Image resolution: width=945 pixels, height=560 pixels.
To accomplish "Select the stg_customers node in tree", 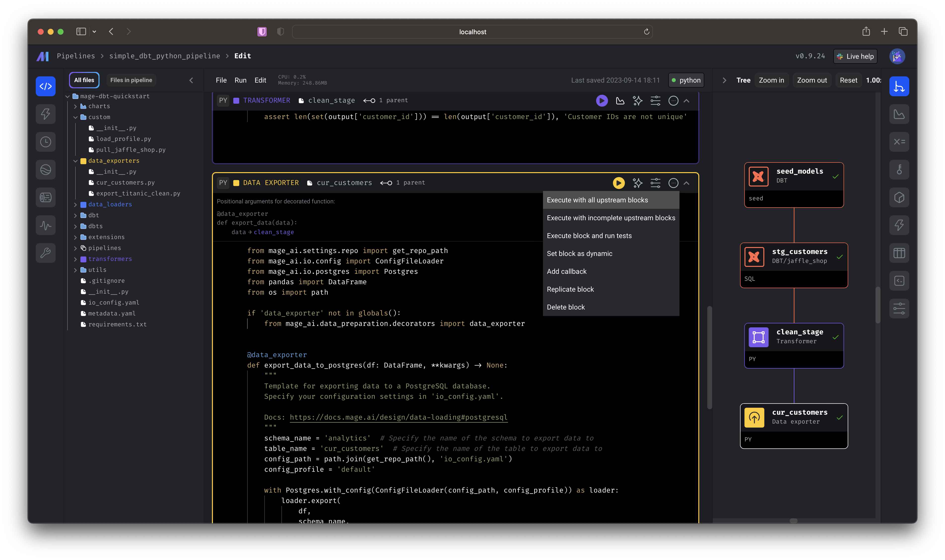I will pos(794,265).
